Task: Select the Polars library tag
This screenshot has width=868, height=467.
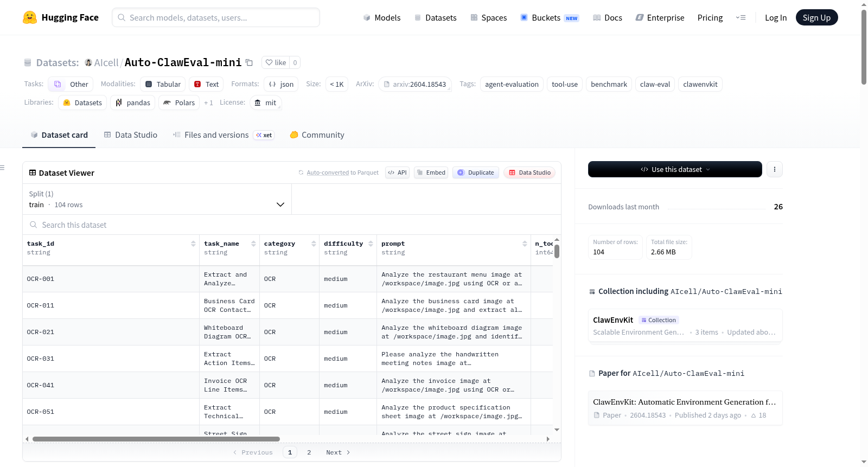Action: pos(179,103)
